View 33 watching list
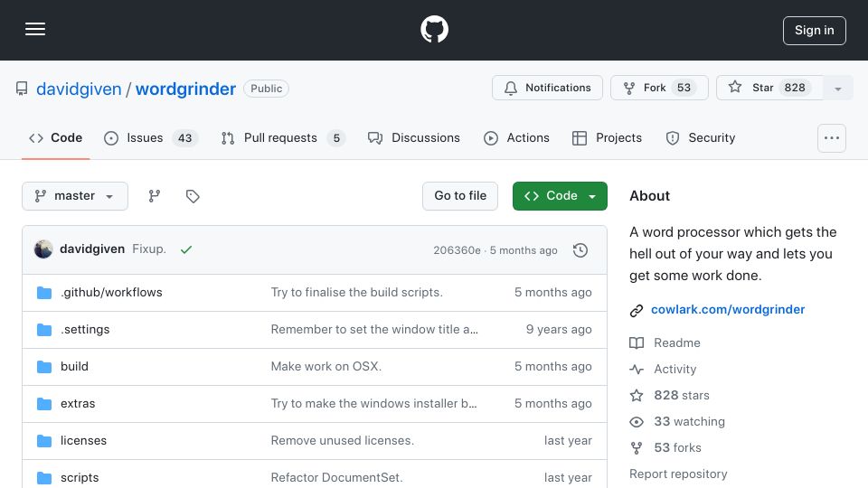This screenshot has height=488, width=868. tap(677, 422)
